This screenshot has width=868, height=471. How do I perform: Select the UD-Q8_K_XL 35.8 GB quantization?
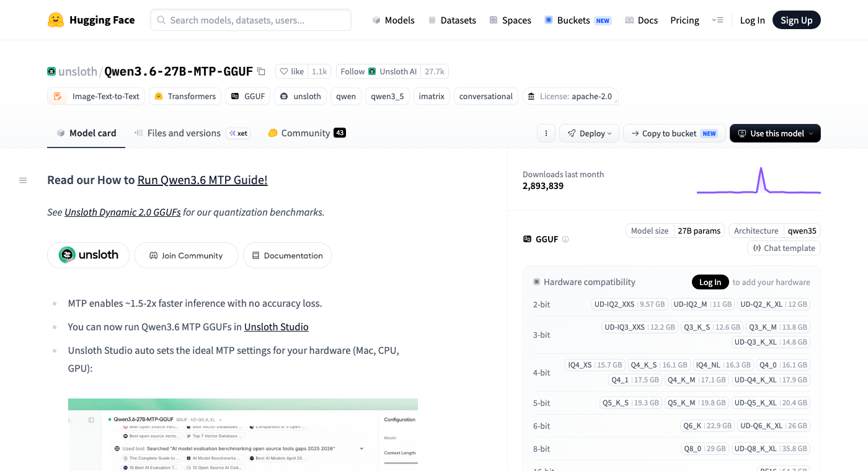pyautogui.click(x=771, y=449)
